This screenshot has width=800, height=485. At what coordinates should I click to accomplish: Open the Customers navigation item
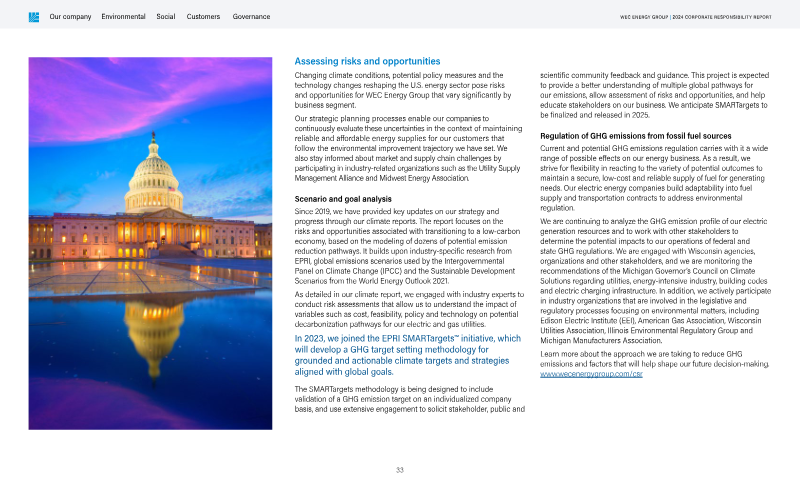[204, 17]
